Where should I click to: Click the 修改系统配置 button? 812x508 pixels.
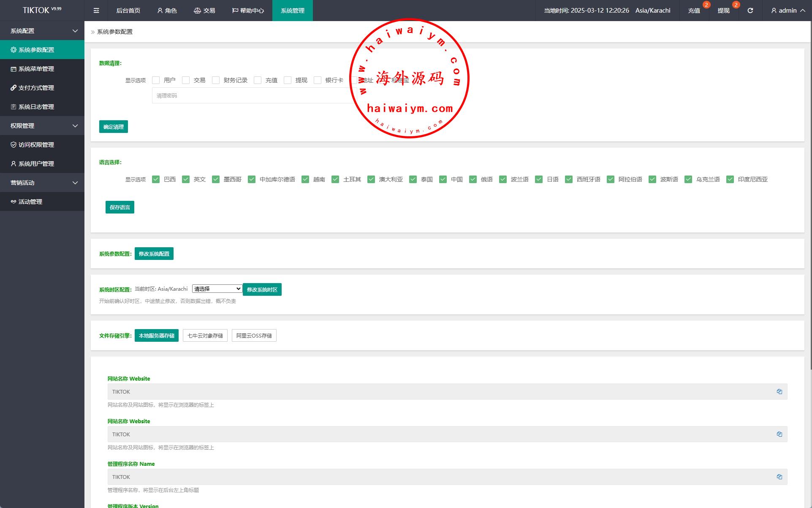tap(154, 254)
